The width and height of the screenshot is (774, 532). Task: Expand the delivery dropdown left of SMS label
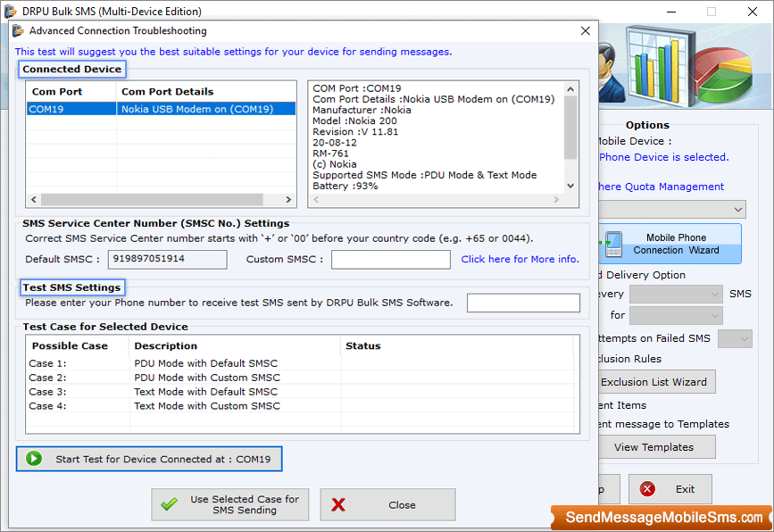[x=676, y=294]
